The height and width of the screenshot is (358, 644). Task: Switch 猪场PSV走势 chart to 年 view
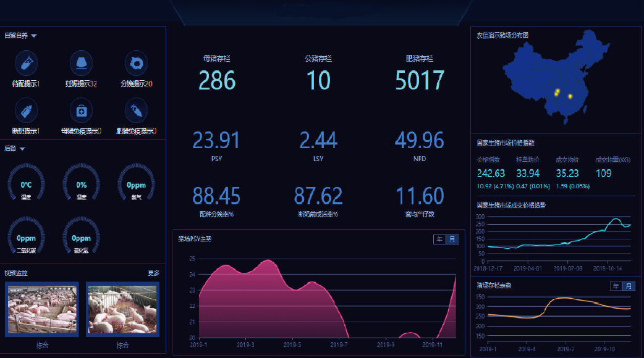439,239
